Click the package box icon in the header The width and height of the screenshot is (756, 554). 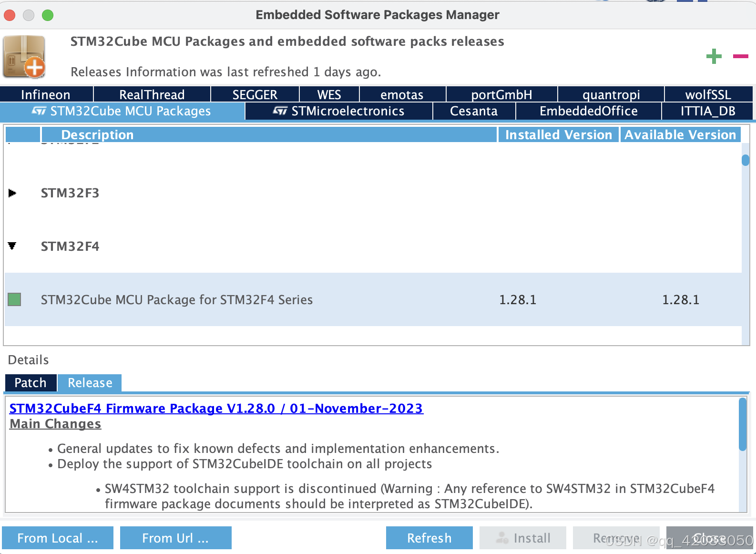(x=24, y=57)
